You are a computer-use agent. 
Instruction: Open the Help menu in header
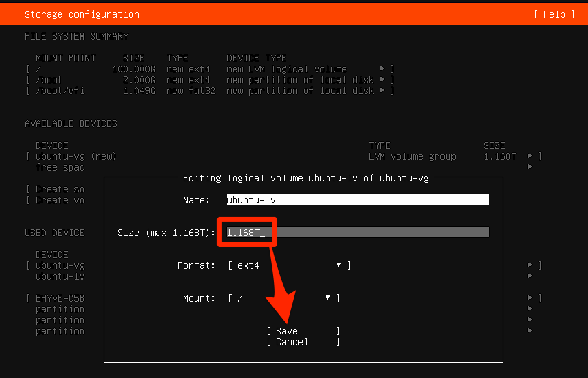click(x=554, y=14)
